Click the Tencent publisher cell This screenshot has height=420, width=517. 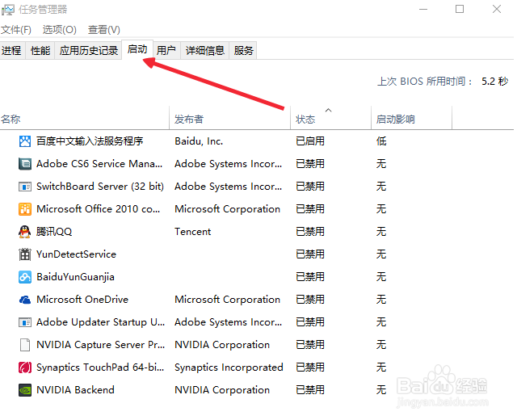point(192,232)
